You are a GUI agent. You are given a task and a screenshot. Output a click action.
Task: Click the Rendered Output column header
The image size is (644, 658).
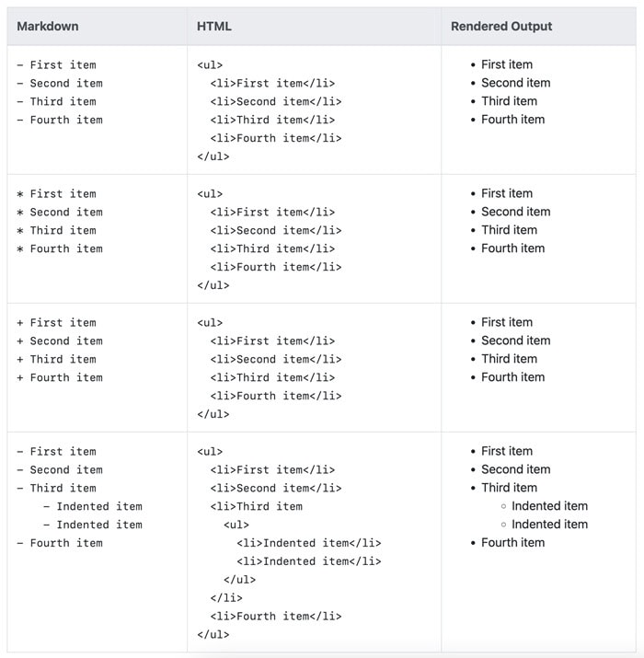coord(501,27)
